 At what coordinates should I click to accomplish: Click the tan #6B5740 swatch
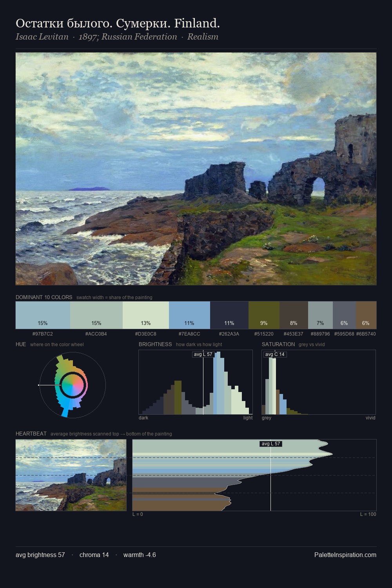(366, 315)
